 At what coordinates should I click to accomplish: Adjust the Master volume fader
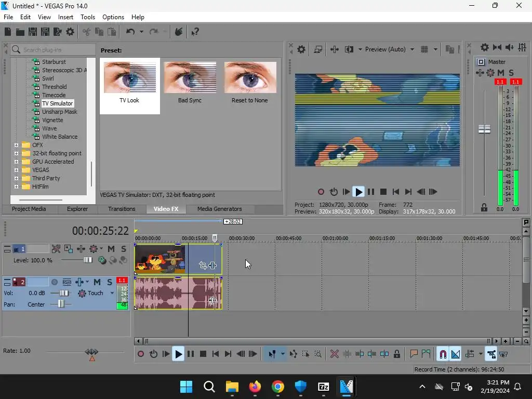484,129
